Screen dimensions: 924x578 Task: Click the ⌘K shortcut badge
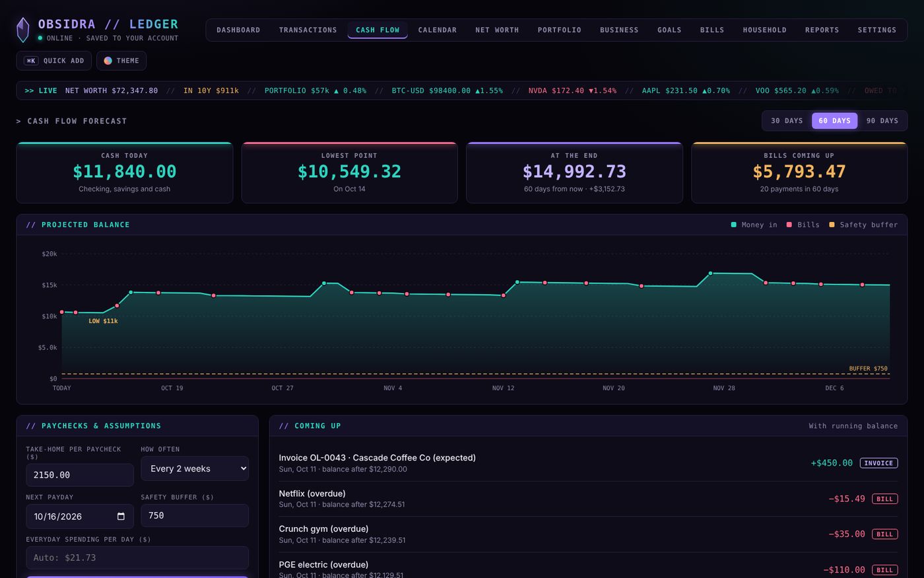[x=31, y=61]
